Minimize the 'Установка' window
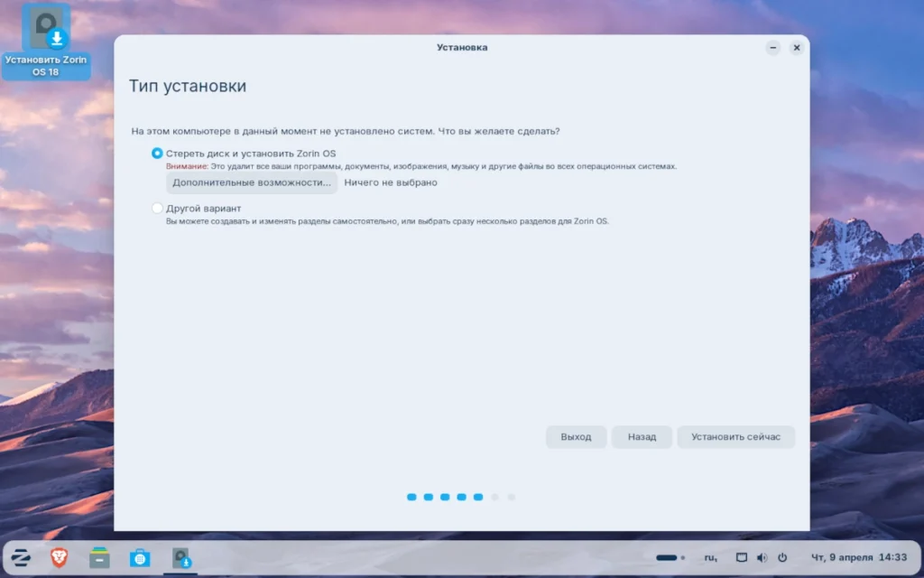 pyautogui.click(x=773, y=48)
